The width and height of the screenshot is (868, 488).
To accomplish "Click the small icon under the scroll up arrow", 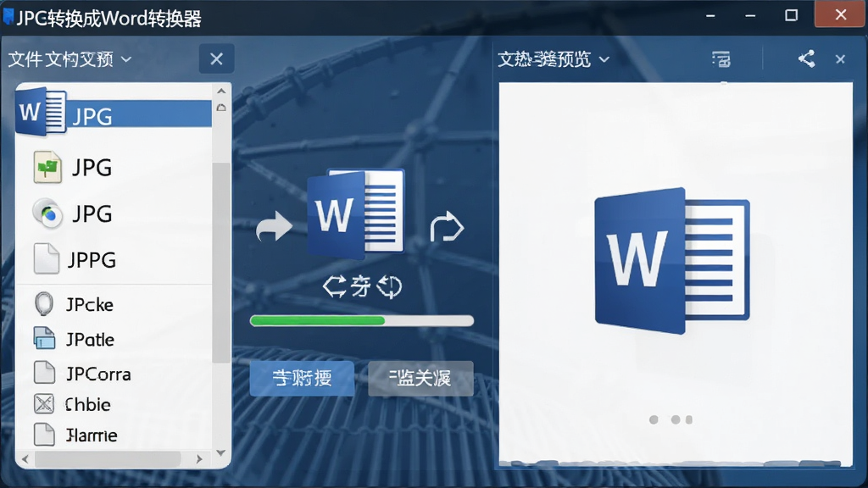I will [221, 108].
